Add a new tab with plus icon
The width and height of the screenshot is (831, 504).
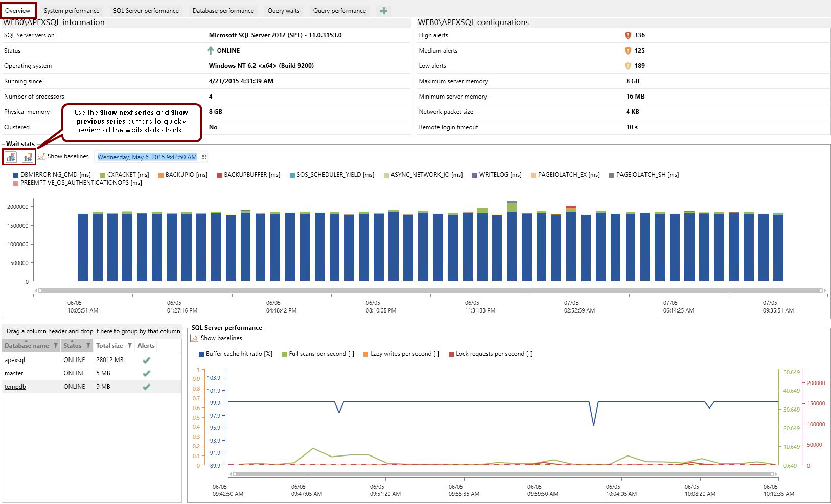click(x=384, y=11)
